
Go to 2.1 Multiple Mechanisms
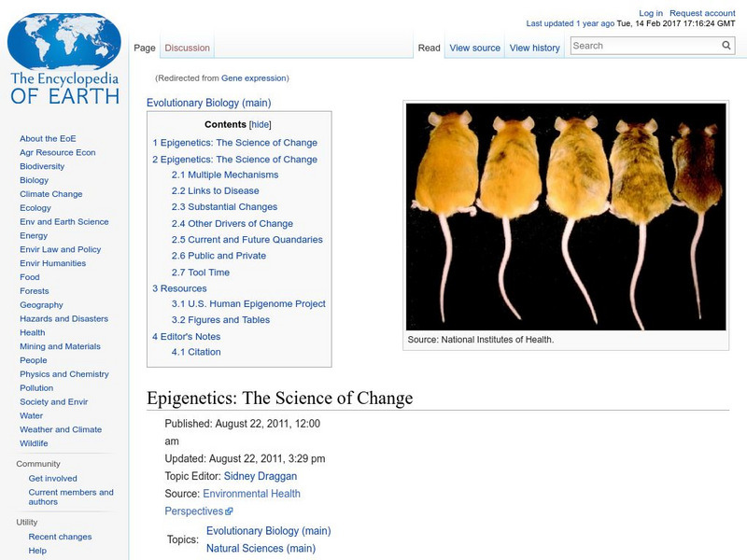tap(225, 175)
